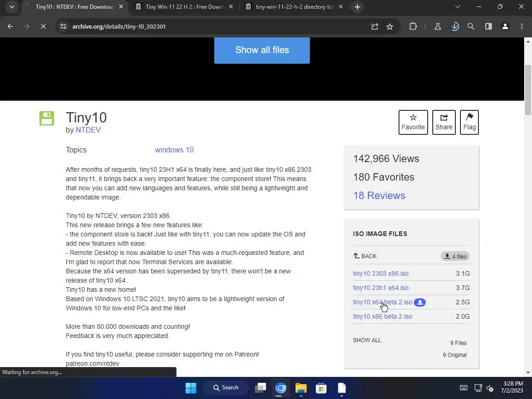Close the directory listing tab

click(x=341, y=7)
